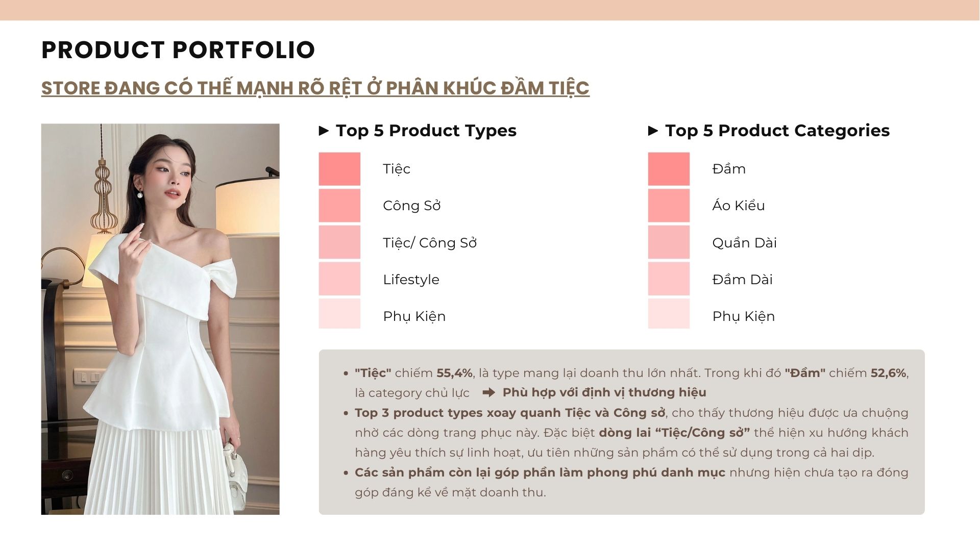Select the swatch next to Đầm Dài
Viewport: 980px width, 551px height.
669,279
